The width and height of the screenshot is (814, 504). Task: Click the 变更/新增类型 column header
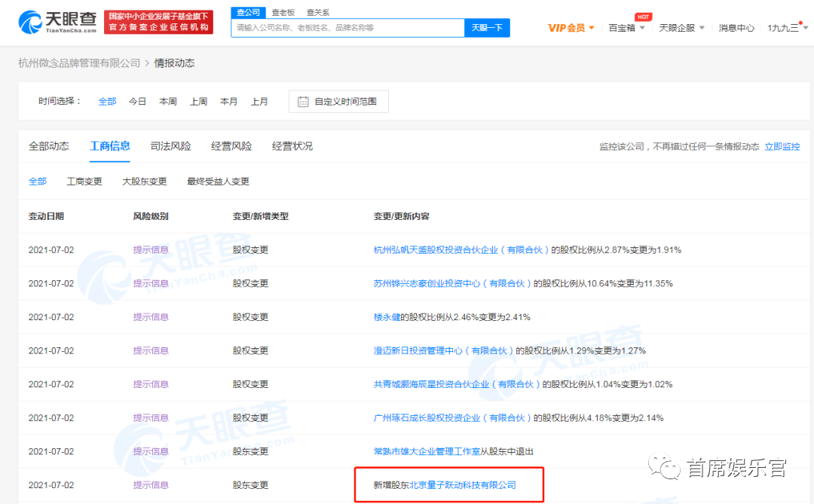pos(261,216)
